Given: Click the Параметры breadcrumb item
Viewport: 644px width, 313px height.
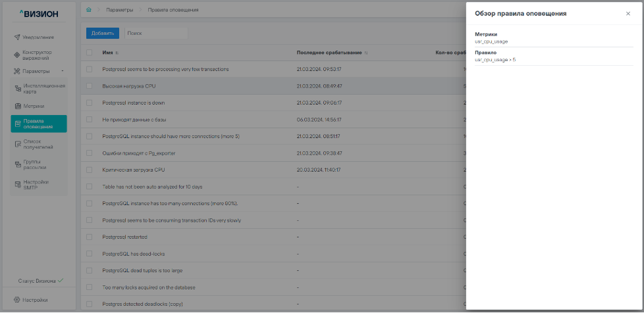Looking at the screenshot, I should click(119, 11).
